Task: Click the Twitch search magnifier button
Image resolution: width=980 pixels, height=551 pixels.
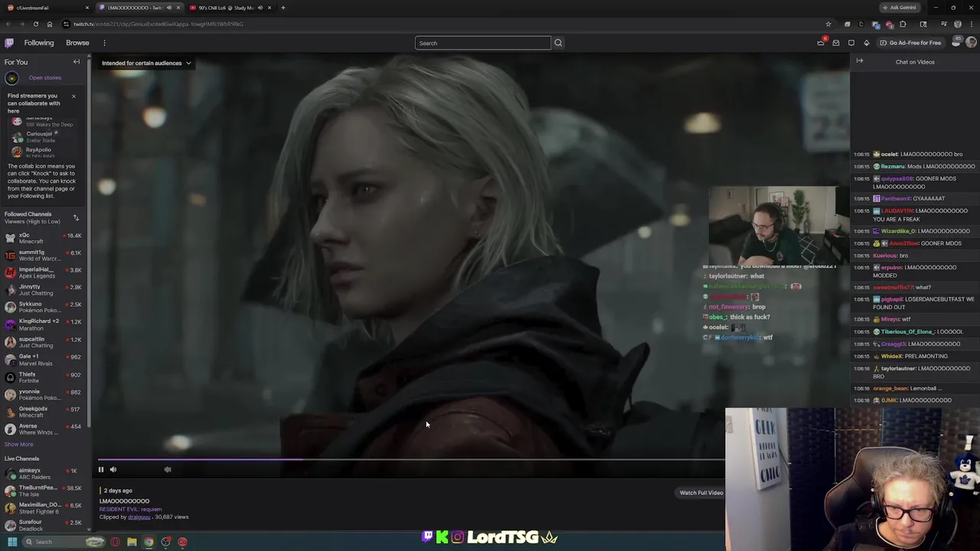Action: tap(558, 43)
